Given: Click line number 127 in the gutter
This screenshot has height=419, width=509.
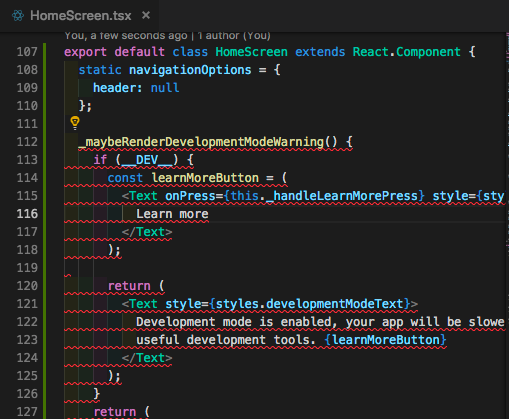Looking at the screenshot, I should 27,412.
